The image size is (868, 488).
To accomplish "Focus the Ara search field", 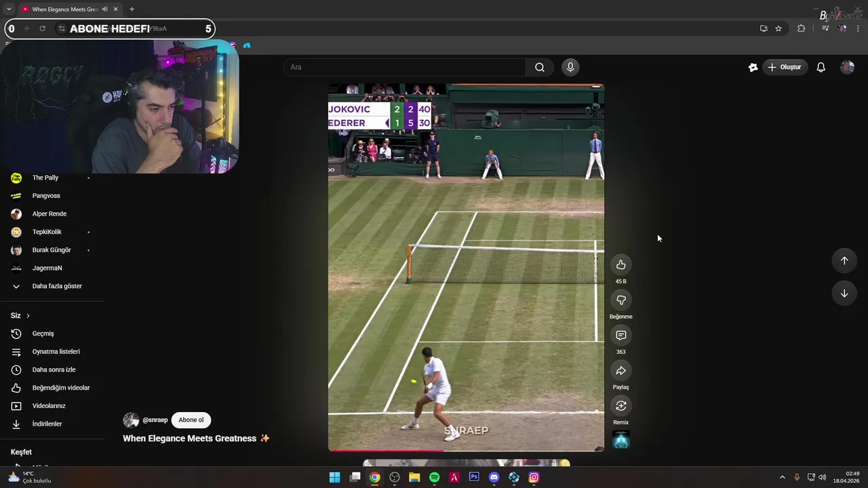I will click(405, 67).
